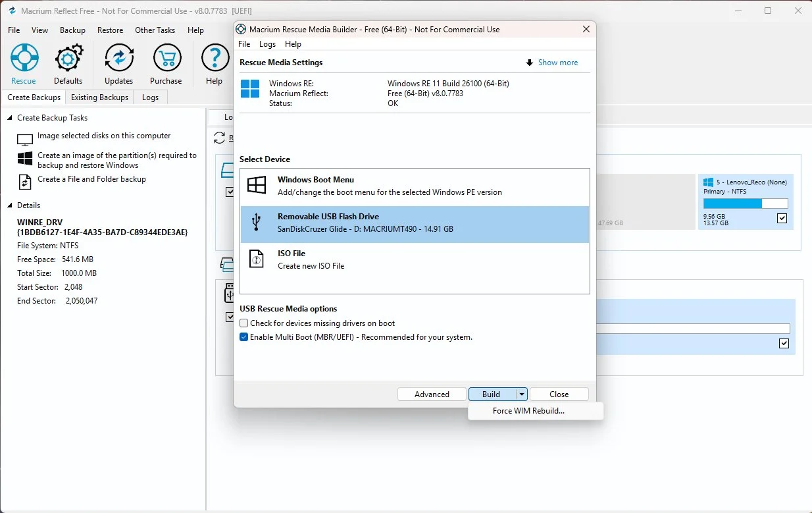Select Removable USB Flash Drive device

(x=415, y=225)
